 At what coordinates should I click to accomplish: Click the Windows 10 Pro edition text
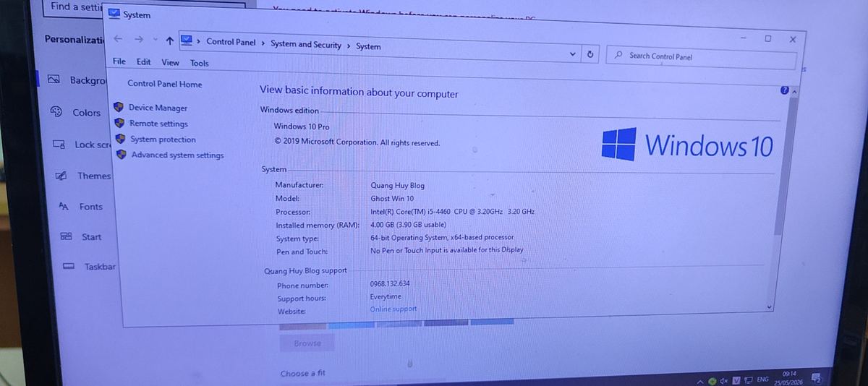[302, 126]
